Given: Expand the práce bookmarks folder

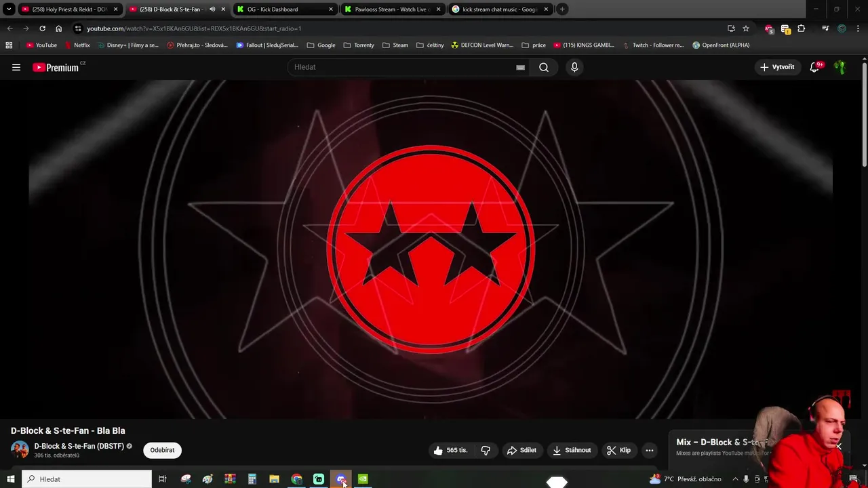Looking at the screenshot, I should pos(534,45).
